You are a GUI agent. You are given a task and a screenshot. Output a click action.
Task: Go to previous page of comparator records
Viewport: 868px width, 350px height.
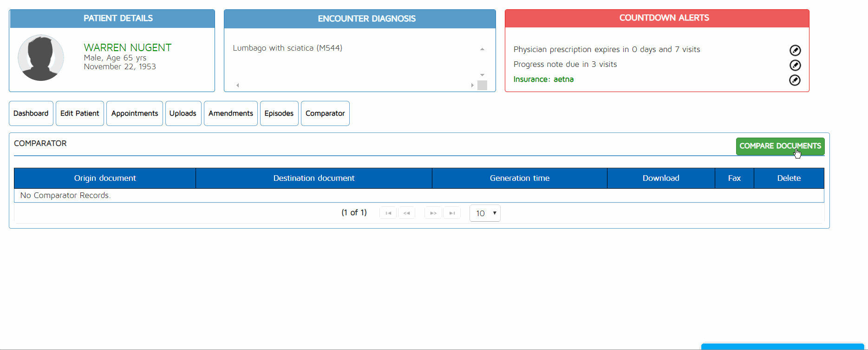click(406, 213)
